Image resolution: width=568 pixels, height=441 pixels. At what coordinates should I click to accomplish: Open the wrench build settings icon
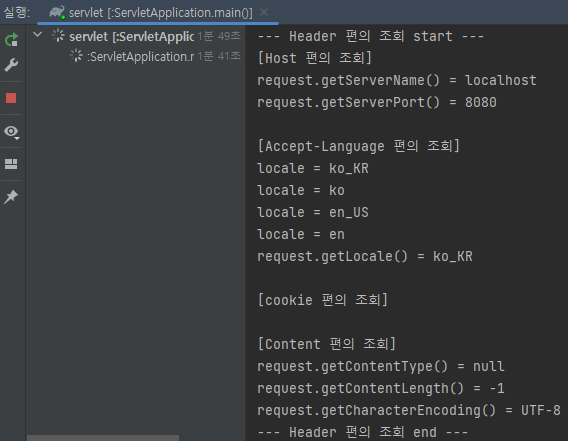pyautogui.click(x=11, y=65)
